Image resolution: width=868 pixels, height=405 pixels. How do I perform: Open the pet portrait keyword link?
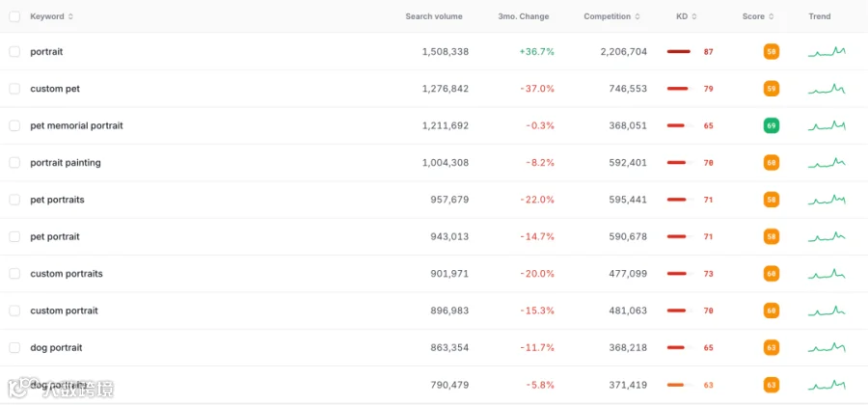pos(55,237)
